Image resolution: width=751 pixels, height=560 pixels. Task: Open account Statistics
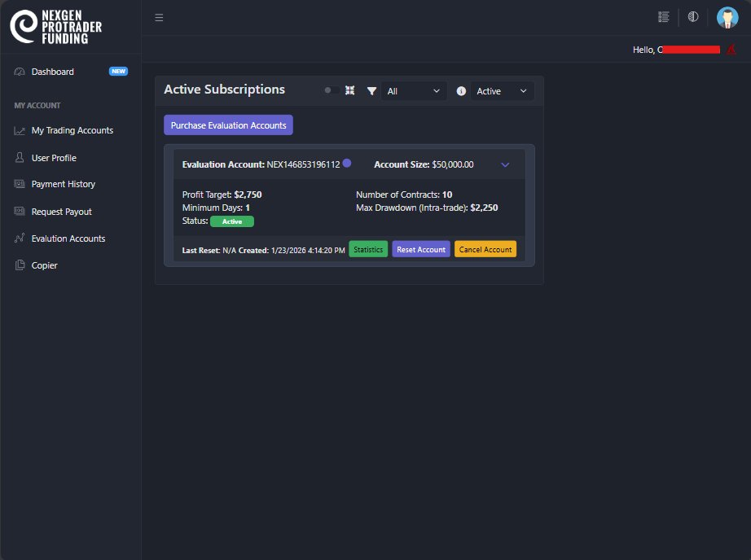click(x=368, y=249)
